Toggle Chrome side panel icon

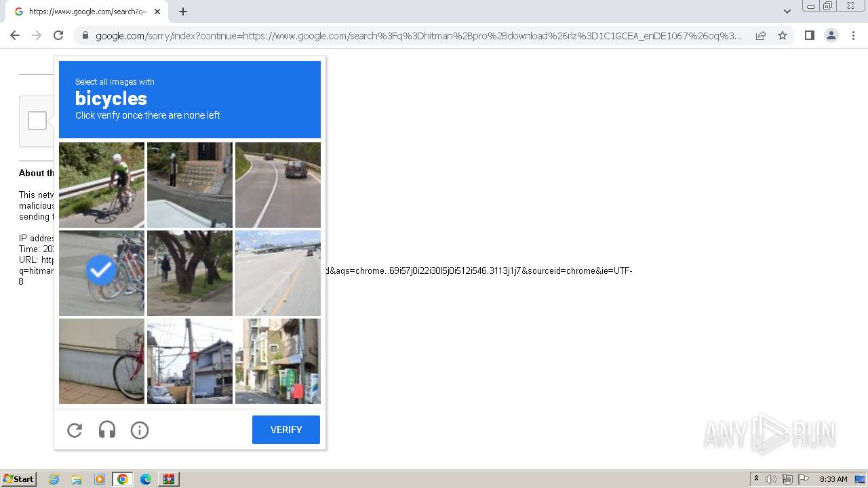click(809, 35)
